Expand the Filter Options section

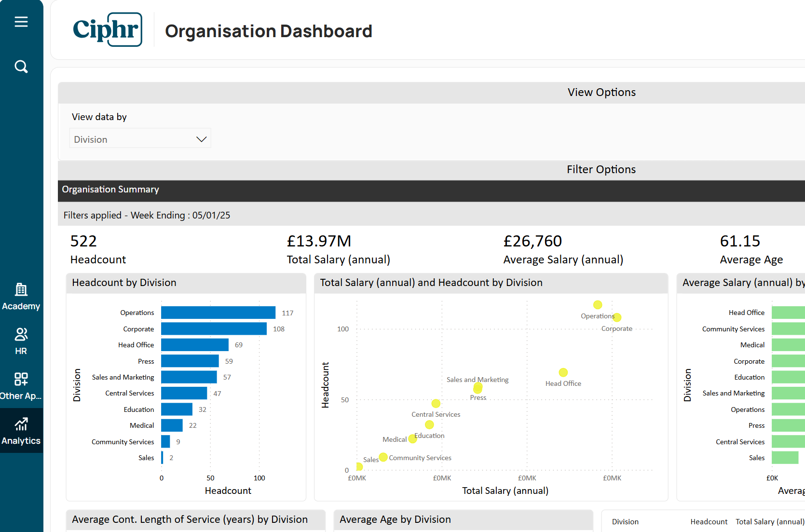pos(601,170)
